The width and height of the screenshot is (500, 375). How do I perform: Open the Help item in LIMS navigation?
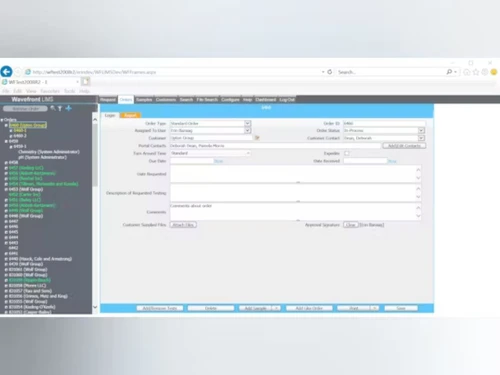[247, 100]
